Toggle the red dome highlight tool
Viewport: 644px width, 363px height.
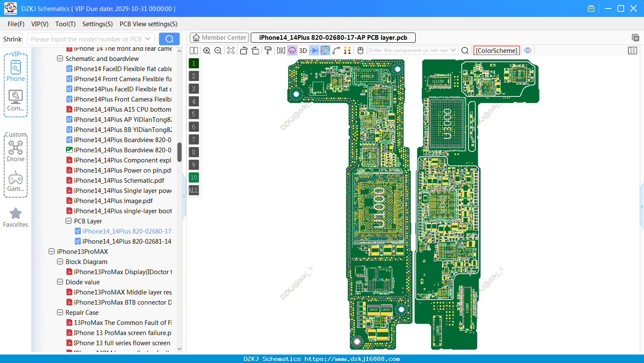pyautogui.click(x=292, y=50)
